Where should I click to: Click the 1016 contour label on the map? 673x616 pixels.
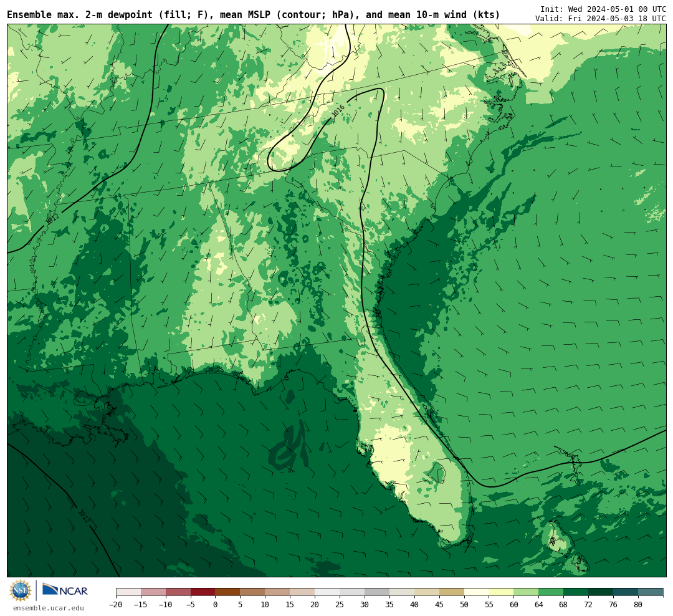(338, 111)
